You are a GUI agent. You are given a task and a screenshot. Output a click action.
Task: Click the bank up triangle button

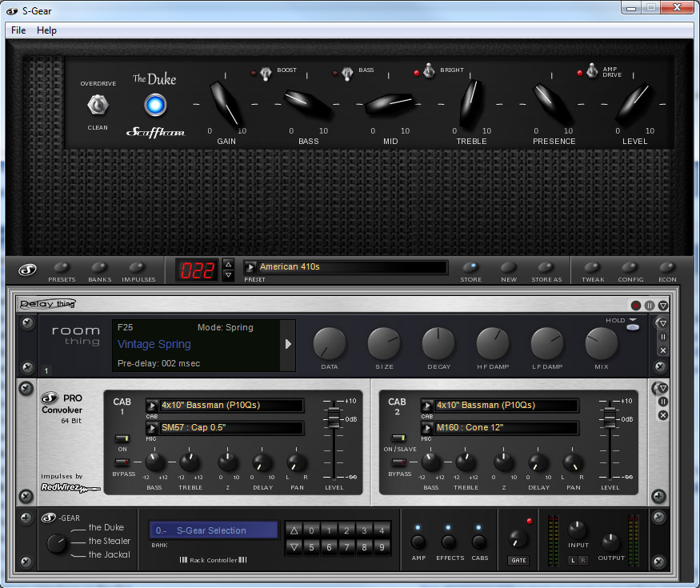pos(294,531)
